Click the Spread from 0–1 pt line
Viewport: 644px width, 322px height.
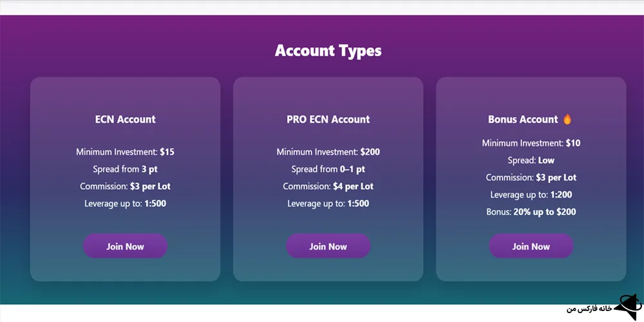(328, 169)
